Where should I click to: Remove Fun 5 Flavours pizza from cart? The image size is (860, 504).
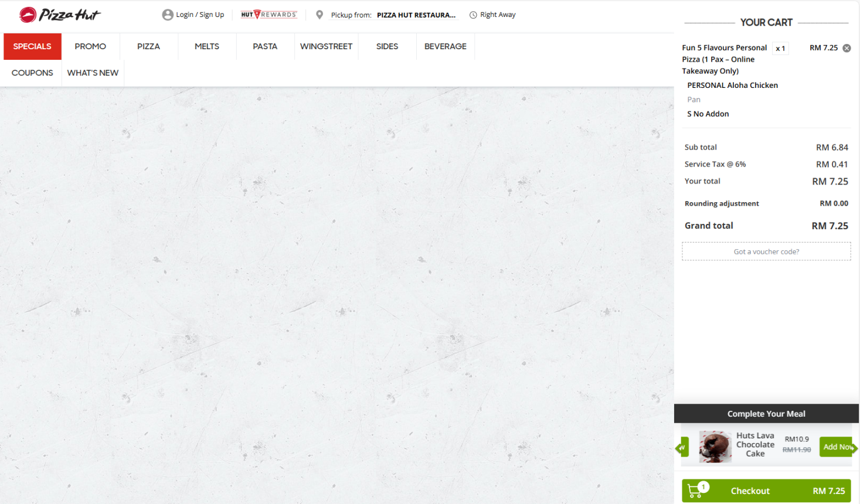point(847,48)
